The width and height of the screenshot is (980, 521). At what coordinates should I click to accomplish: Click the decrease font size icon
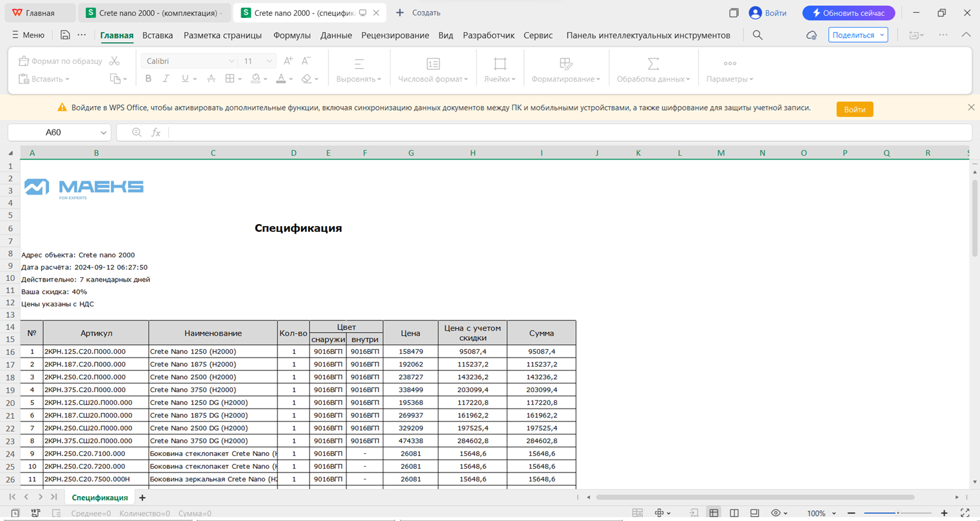306,61
